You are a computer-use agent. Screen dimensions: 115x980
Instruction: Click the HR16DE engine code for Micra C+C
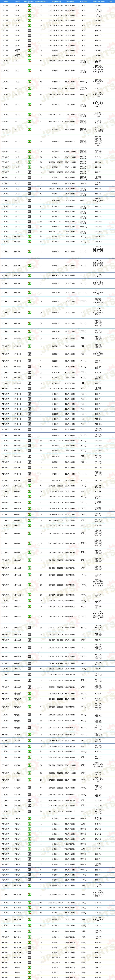click(98, 55)
